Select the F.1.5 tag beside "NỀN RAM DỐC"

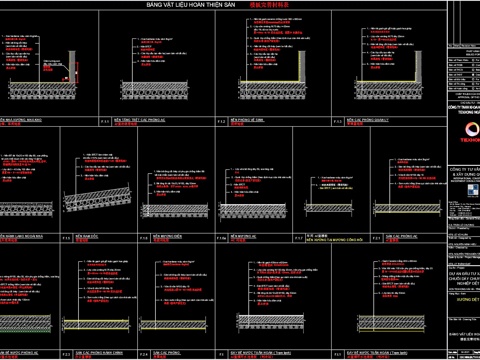tap(66, 238)
